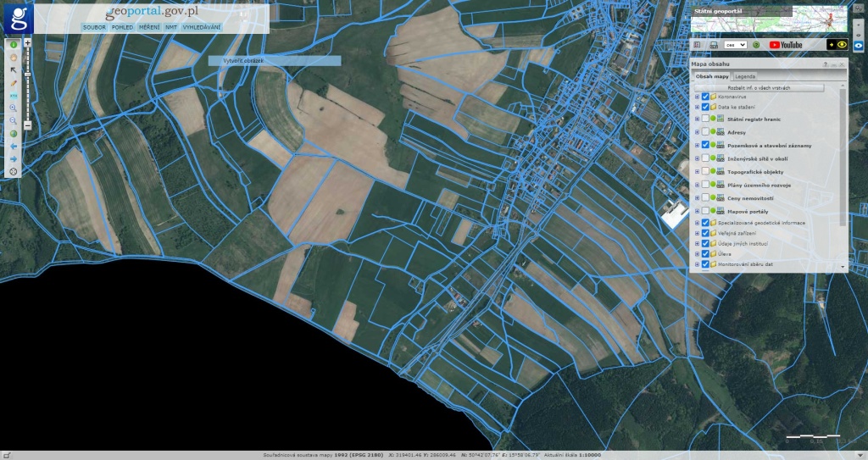Click the green help question mark
868x460 pixels.
coord(755,44)
